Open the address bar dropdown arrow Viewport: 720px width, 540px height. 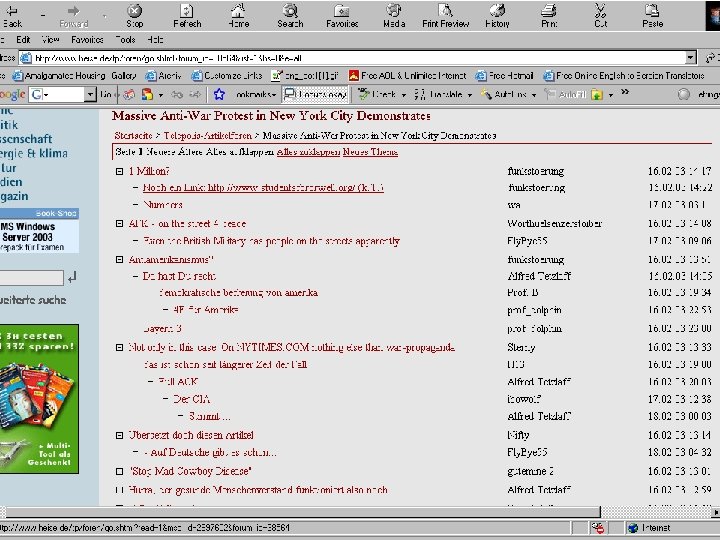[691, 58]
